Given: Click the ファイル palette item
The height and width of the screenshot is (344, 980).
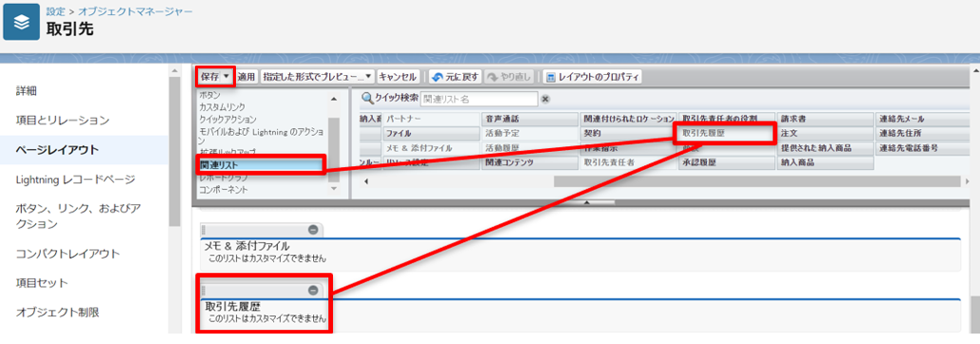Looking at the screenshot, I should click(430, 133).
